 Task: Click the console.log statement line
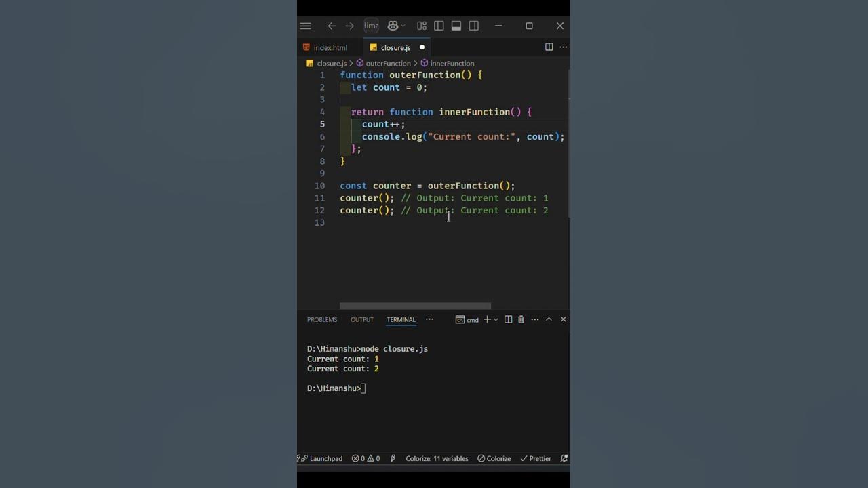(x=463, y=136)
